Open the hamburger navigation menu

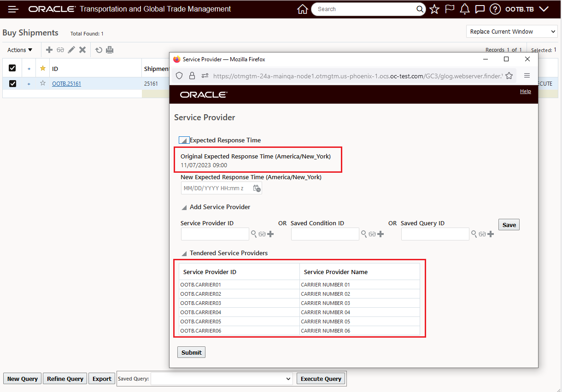[13, 9]
